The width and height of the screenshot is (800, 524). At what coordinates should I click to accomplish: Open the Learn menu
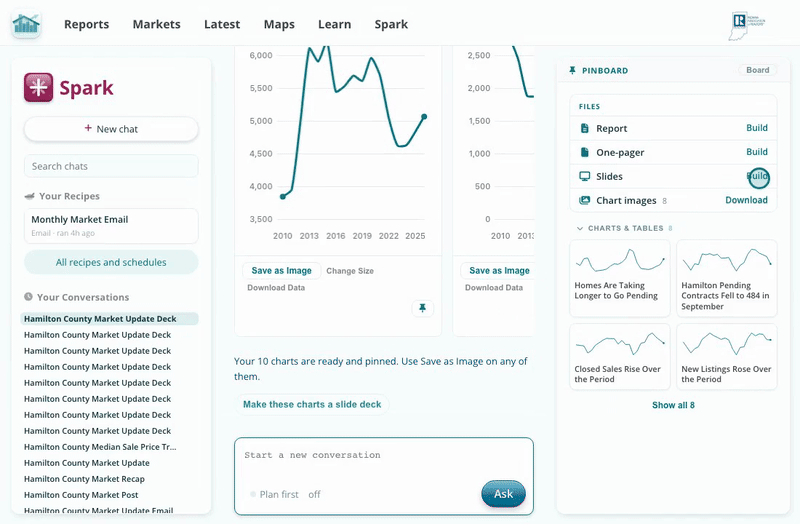pos(335,24)
